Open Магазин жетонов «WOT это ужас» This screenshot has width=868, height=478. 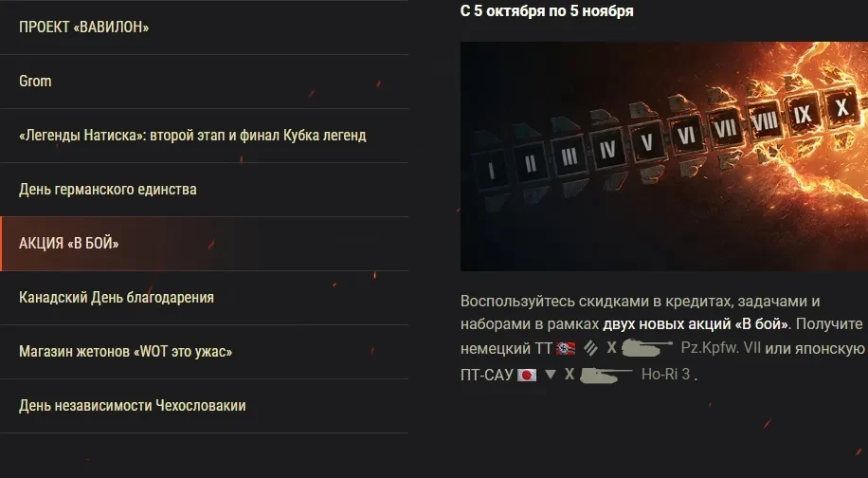(204, 352)
